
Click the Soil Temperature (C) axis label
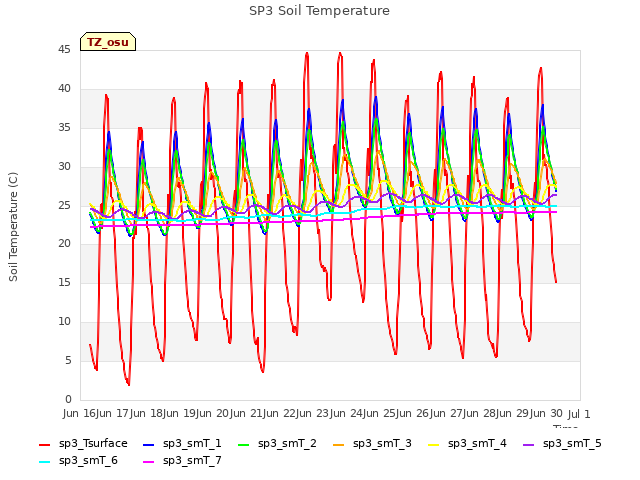(13, 227)
